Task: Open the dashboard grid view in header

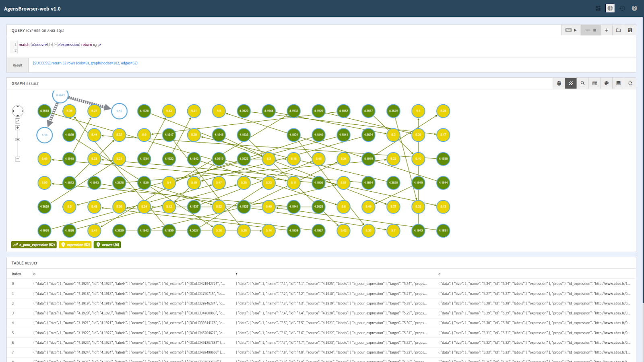Action: tap(598, 8)
